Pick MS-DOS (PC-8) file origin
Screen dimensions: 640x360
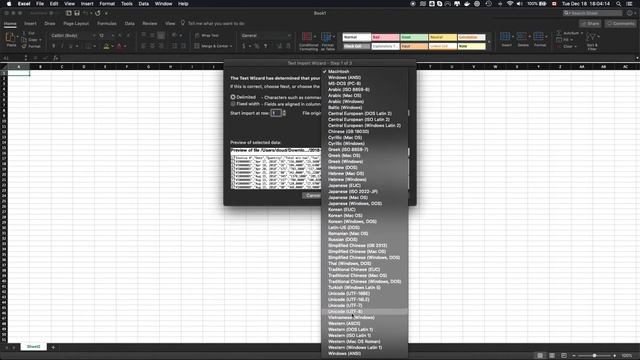[364, 83]
